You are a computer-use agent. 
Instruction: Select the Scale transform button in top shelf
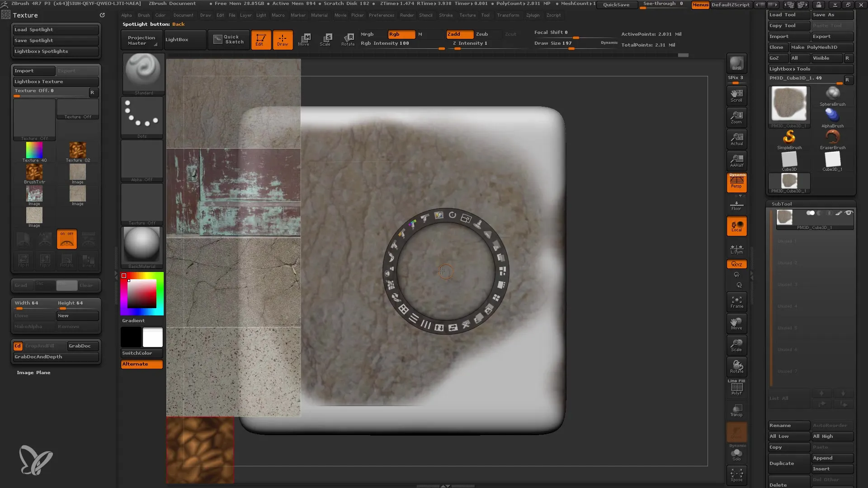326,40
